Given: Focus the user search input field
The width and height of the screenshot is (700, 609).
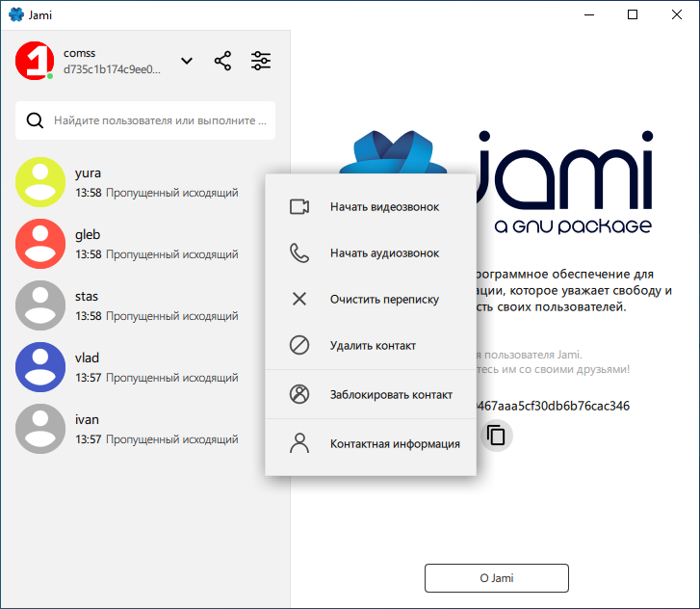Looking at the screenshot, I should point(145,120).
